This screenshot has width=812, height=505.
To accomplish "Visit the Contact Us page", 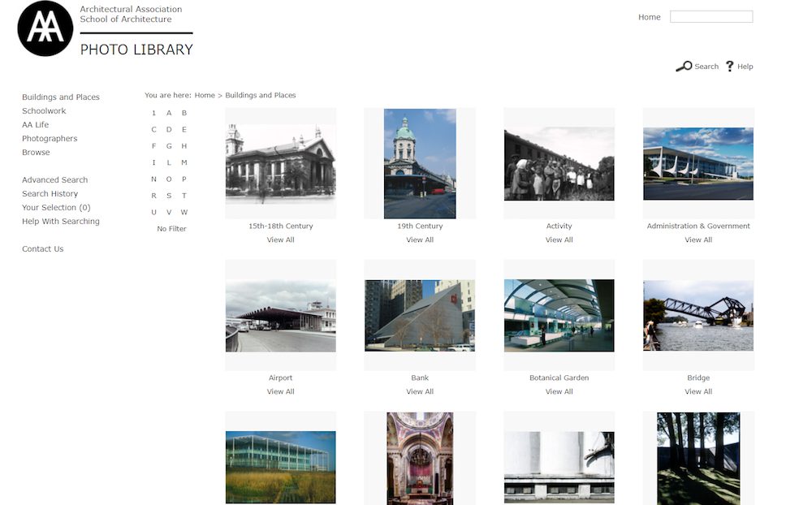I will click(42, 248).
